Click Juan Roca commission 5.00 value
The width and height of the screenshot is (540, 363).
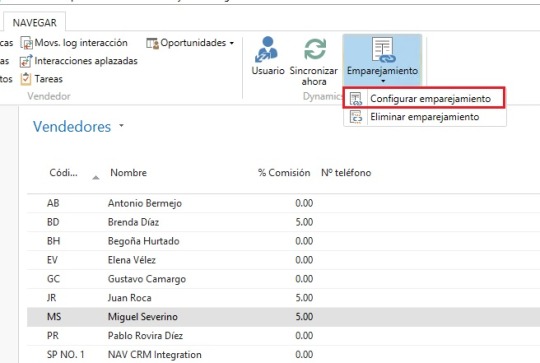304,298
